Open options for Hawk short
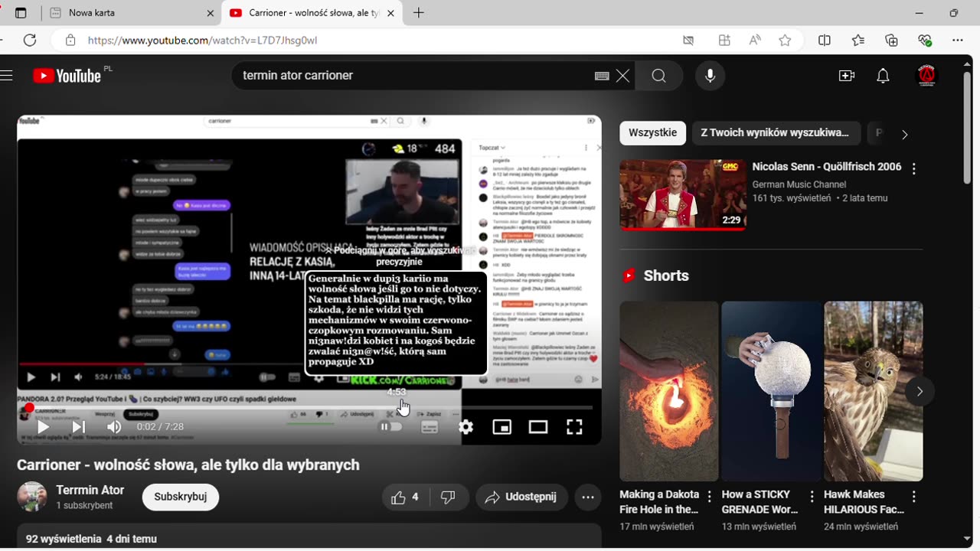The height and width of the screenshot is (551, 980). point(913,497)
